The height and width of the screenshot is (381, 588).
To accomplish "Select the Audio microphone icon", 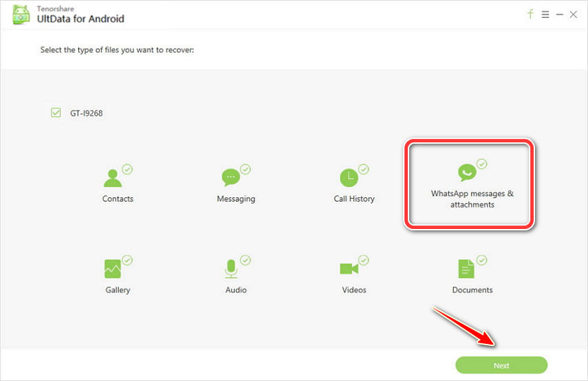I will click(x=231, y=269).
